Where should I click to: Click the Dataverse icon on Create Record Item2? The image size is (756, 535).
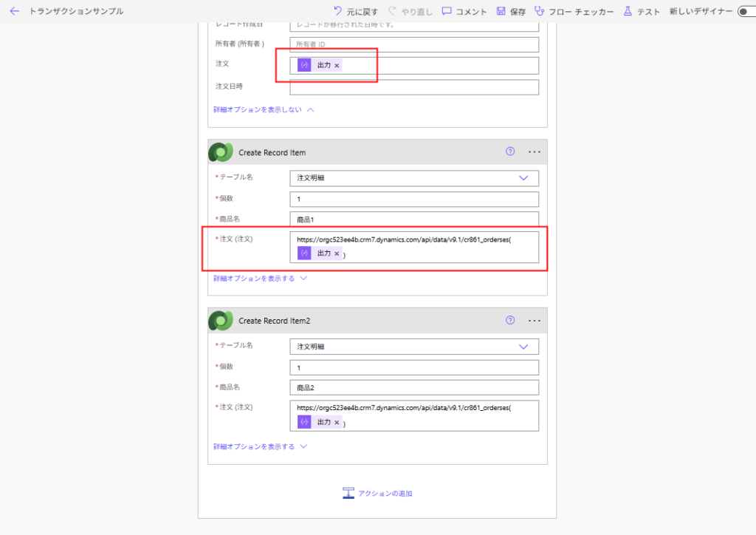220,321
